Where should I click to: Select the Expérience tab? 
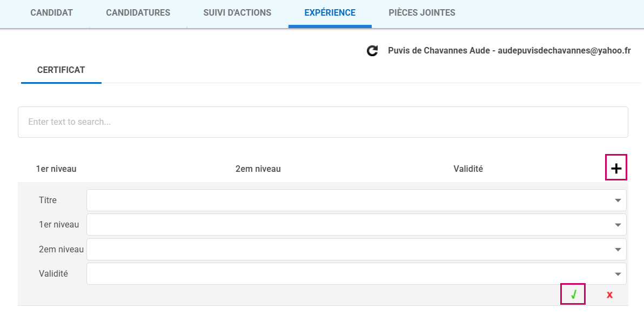point(330,13)
